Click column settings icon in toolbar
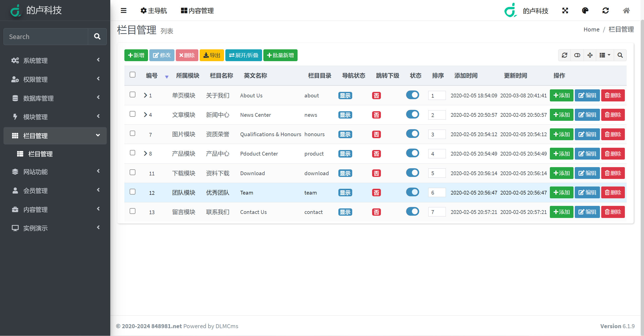The height and width of the screenshot is (336, 644). point(604,56)
